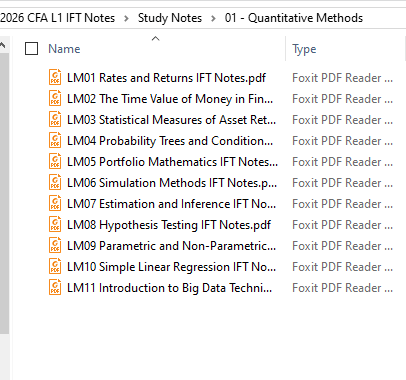Click the file icon of LM06 Simulation Methods
This screenshot has height=380, width=406.
coord(55,182)
